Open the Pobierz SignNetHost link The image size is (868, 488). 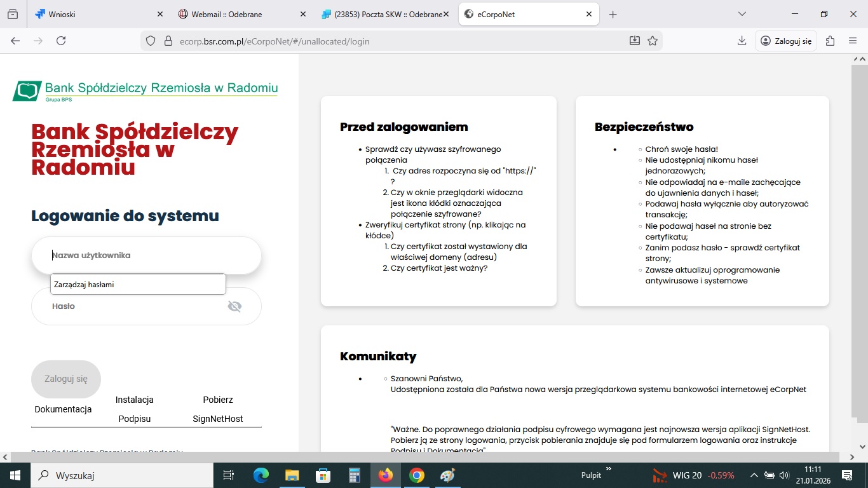pyautogui.click(x=218, y=409)
